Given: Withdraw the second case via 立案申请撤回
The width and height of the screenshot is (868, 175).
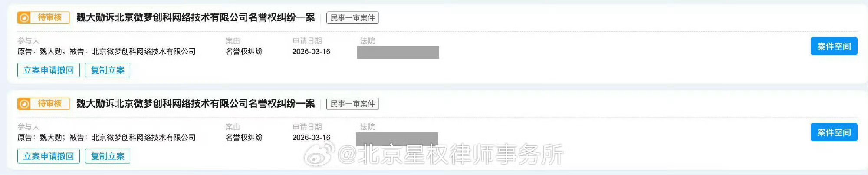Looking at the screenshot, I should click(49, 156).
